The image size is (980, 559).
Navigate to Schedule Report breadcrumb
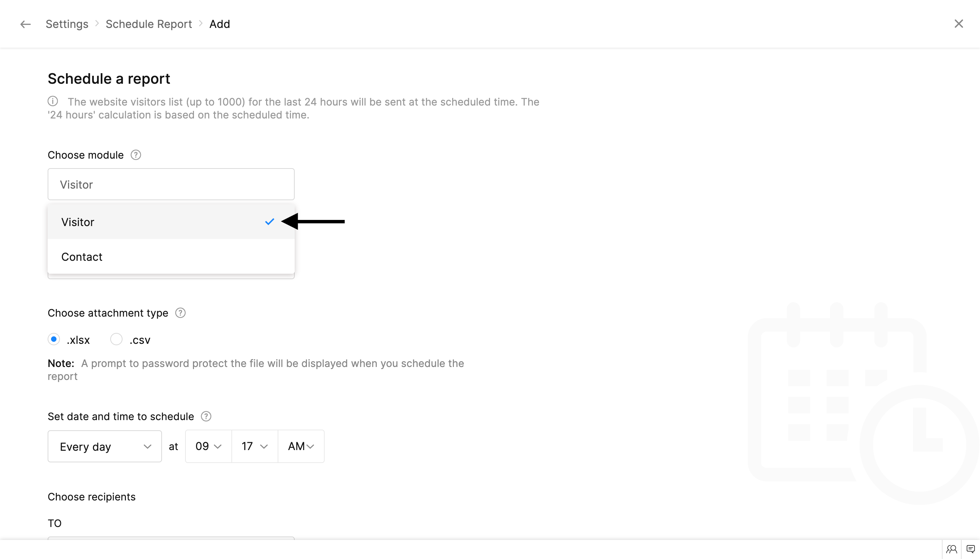click(x=148, y=24)
